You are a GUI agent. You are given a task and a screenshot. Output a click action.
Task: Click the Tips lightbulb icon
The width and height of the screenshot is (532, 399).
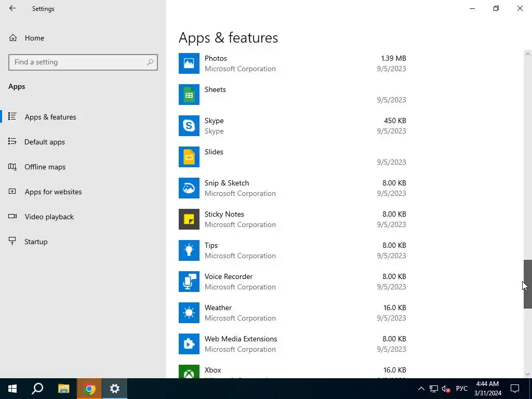(x=189, y=251)
